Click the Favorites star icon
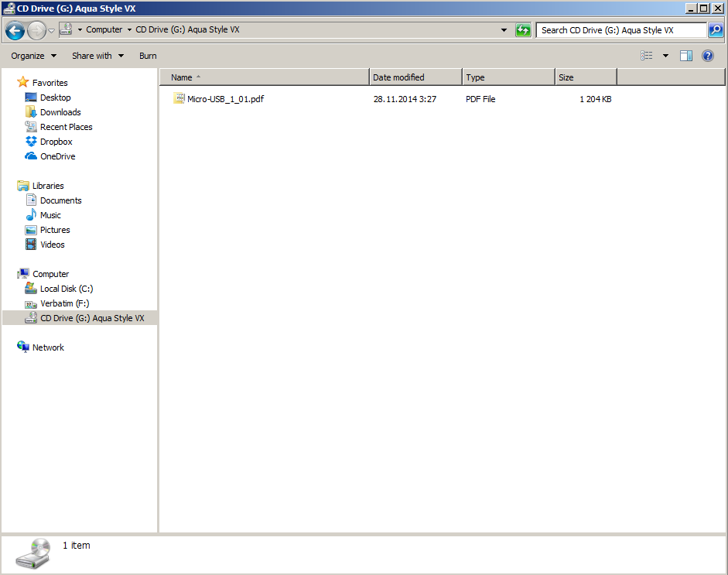 (22, 82)
